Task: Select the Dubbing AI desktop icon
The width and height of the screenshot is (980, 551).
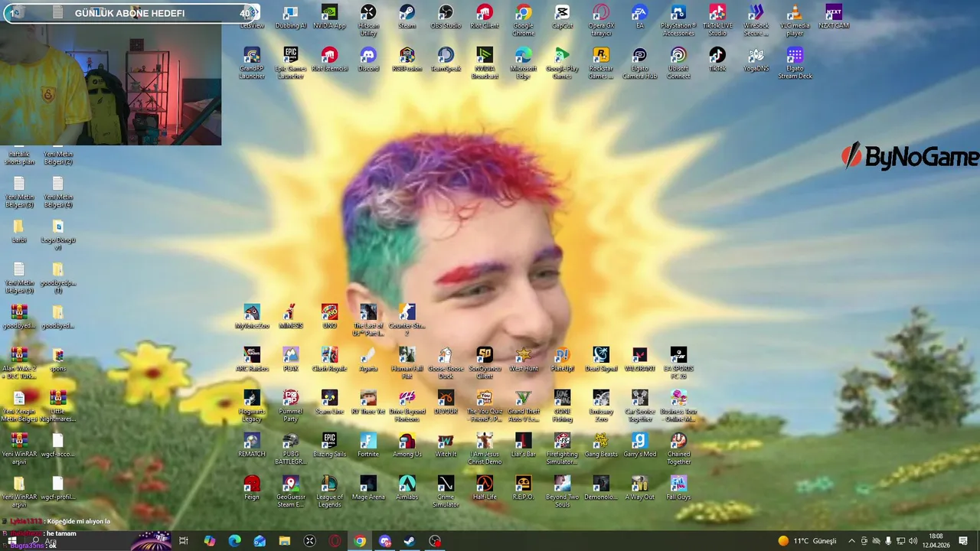Action: tap(291, 17)
